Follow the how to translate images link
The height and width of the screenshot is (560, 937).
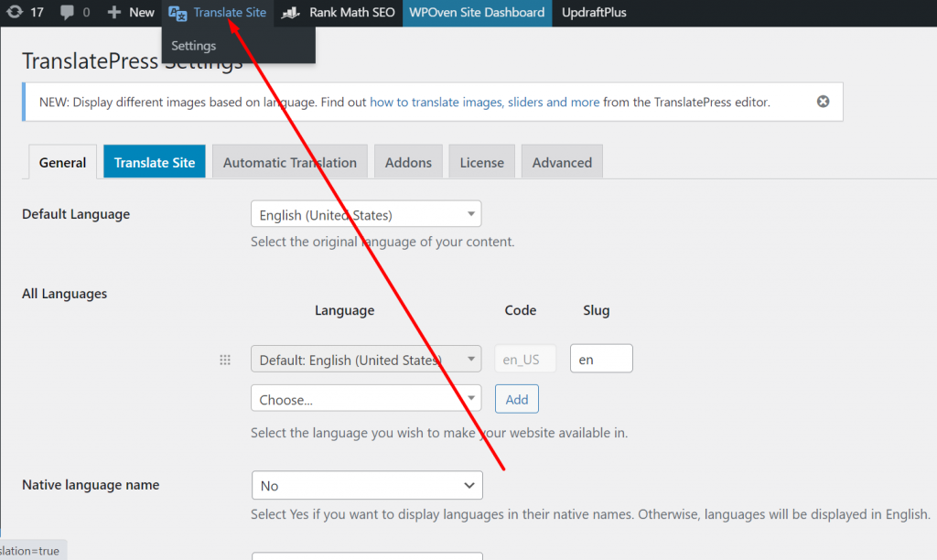tap(484, 102)
